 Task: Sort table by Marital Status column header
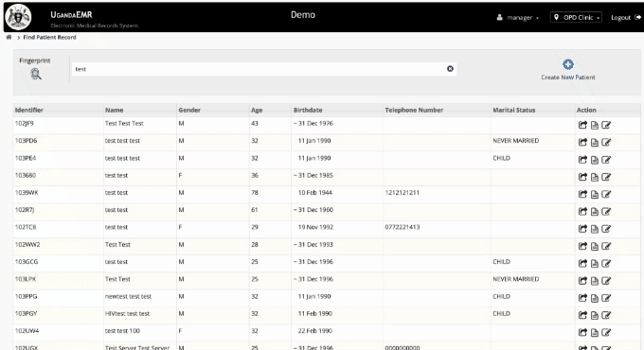click(514, 110)
